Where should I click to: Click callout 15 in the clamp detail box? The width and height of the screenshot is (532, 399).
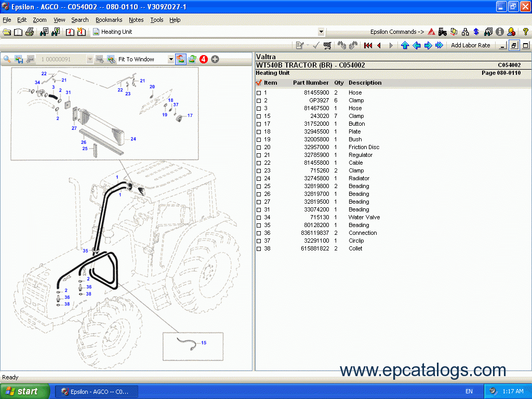[204, 343]
